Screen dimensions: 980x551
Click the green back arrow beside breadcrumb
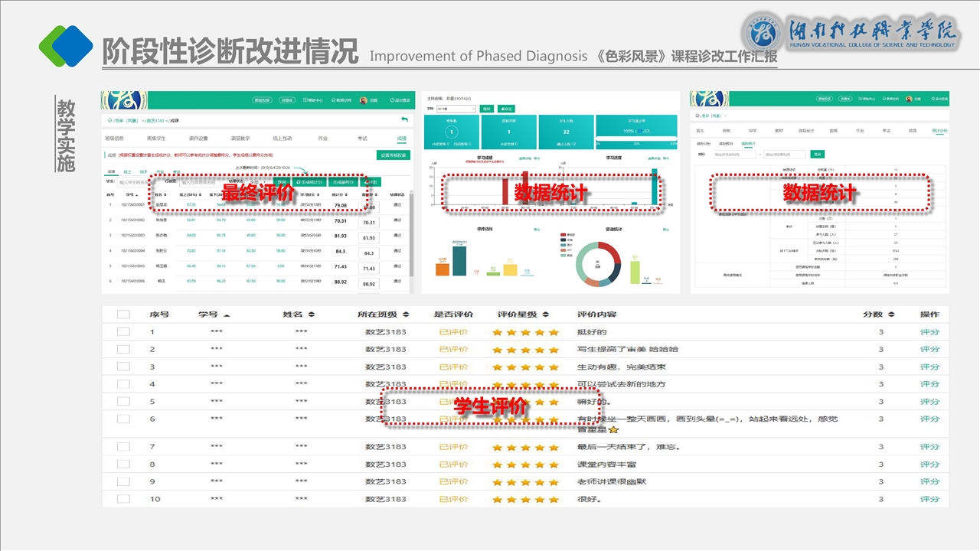(x=404, y=120)
